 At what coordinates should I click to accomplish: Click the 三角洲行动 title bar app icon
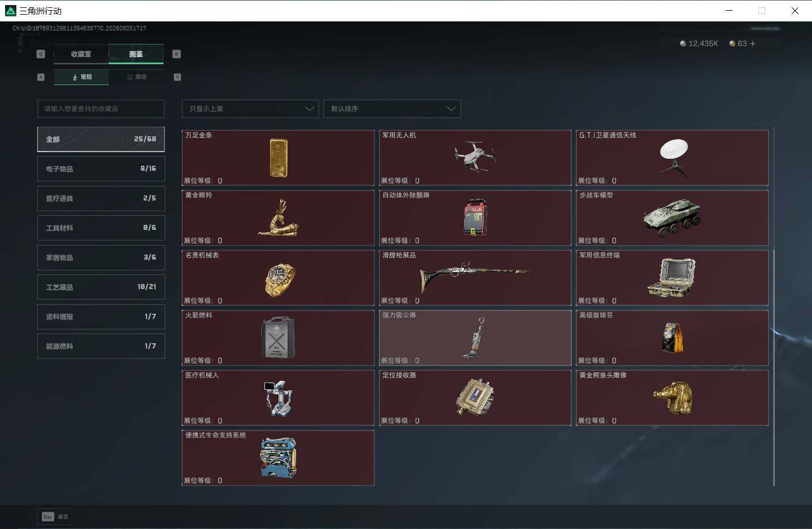click(11, 11)
